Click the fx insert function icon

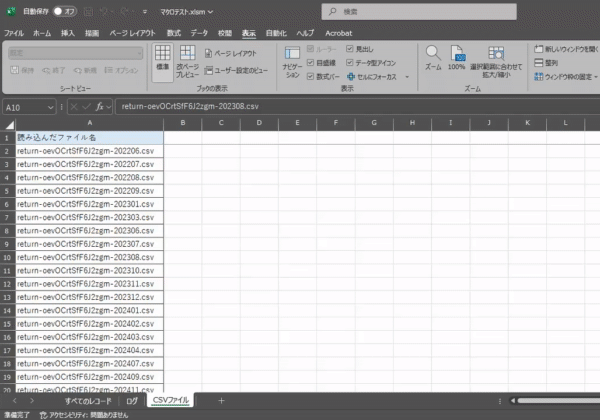click(x=101, y=106)
